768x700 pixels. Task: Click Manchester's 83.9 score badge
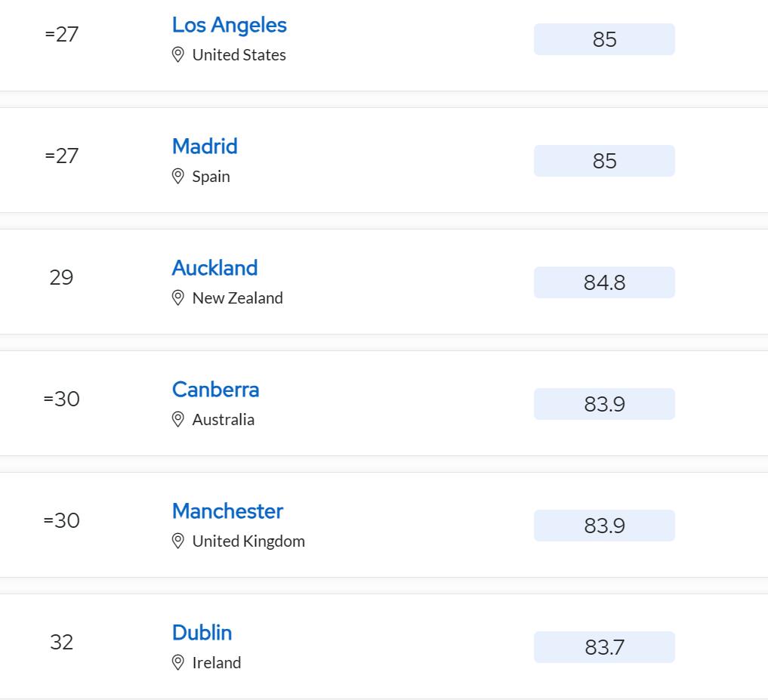(604, 526)
